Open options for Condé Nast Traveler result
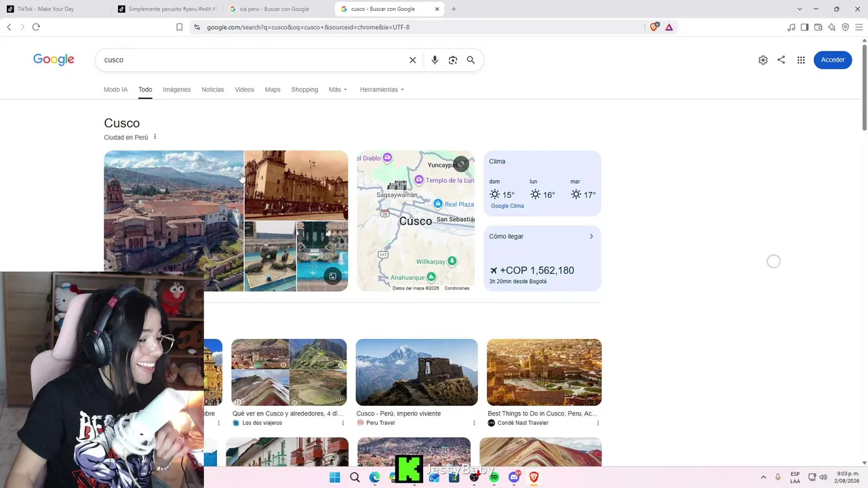 [598, 423]
